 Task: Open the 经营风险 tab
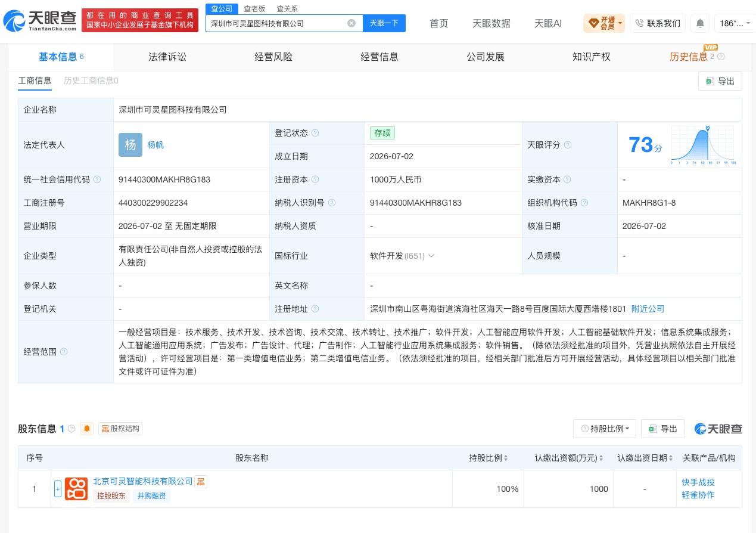coord(273,57)
